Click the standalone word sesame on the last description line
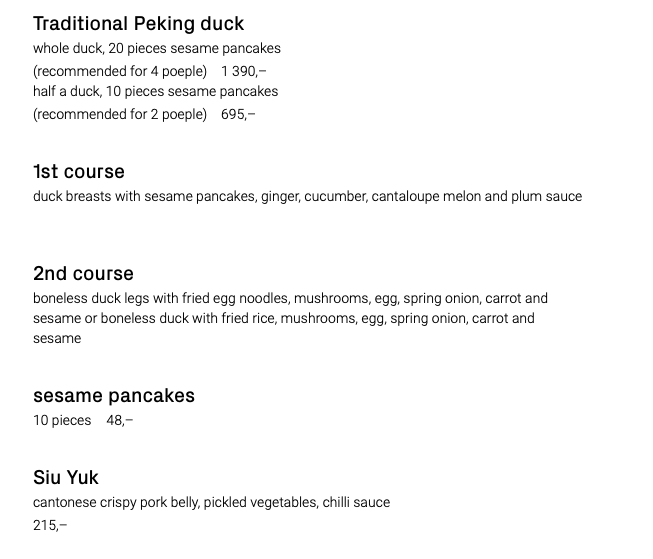The image size is (653, 559). click(x=57, y=338)
